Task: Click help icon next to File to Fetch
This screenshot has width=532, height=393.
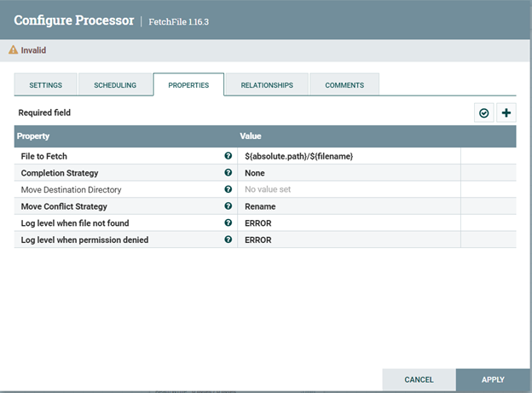Action: click(x=228, y=156)
